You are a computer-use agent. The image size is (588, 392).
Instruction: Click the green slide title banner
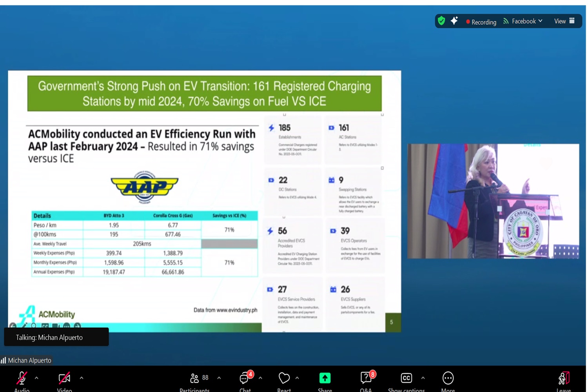[x=204, y=93]
